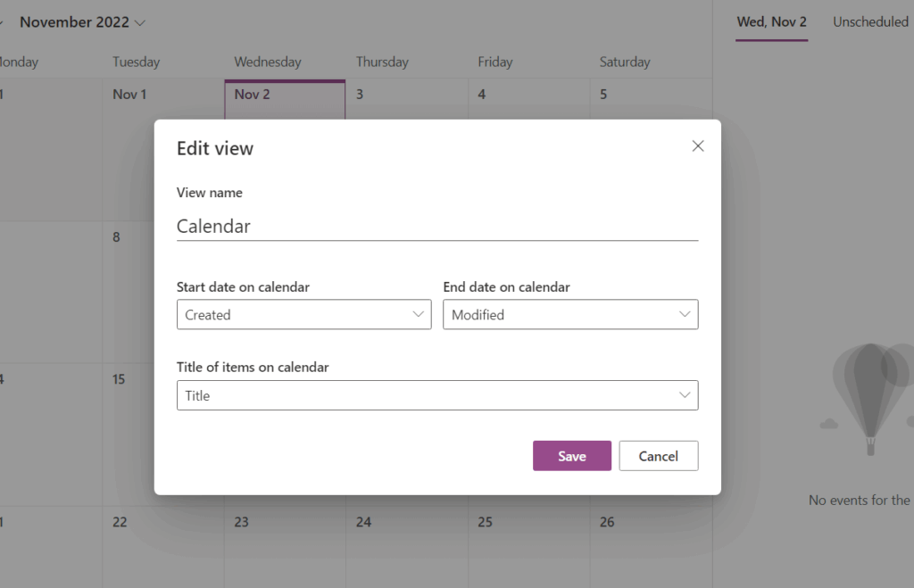The image size is (914, 588).
Task: Select the Nov 1 calendar day cell
Action: tap(163, 151)
